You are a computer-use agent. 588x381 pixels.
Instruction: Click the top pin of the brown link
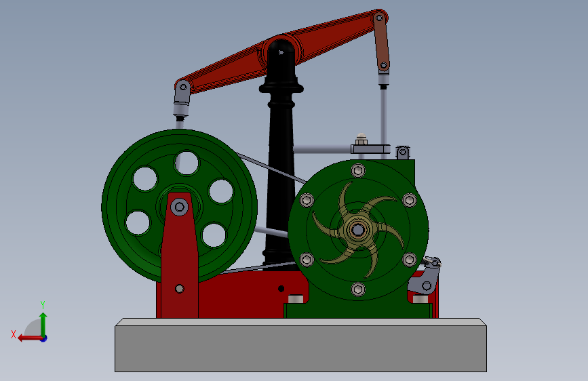[380, 18]
